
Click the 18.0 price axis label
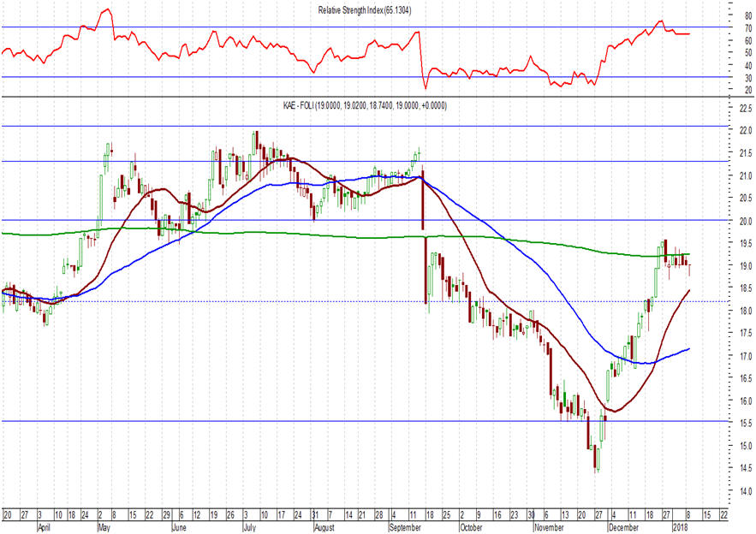[747, 311]
